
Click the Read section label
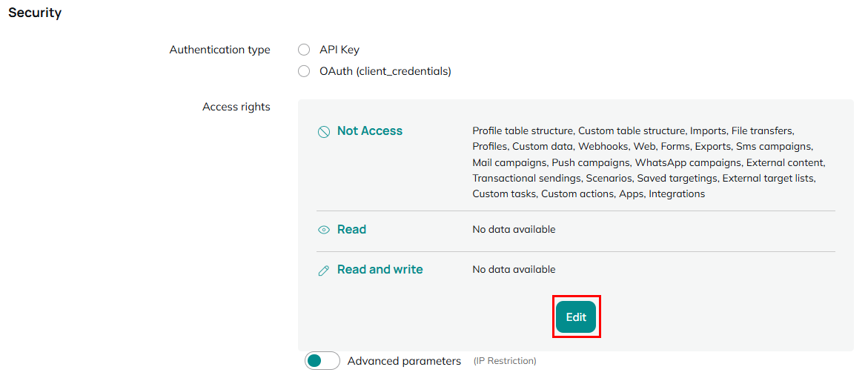pyautogui.click(x=351, y=229)
